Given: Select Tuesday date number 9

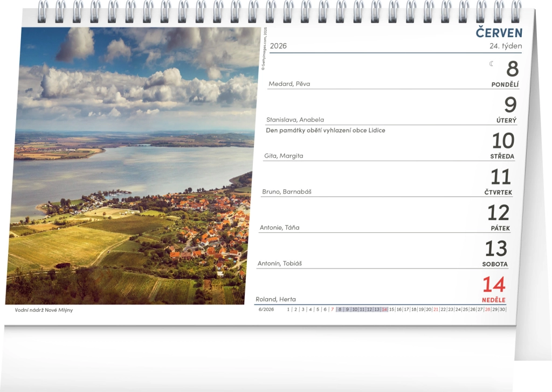Looking at the screenshot, I should 510,105.
